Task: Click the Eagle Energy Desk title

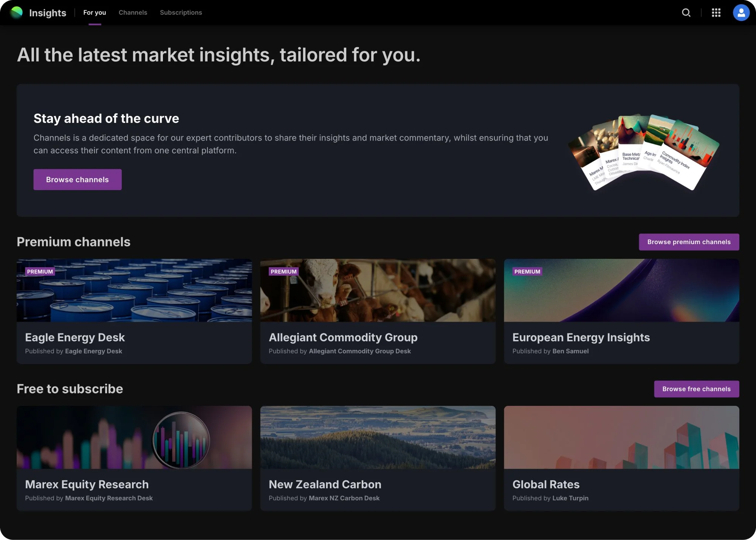Action: pos(75,337)
